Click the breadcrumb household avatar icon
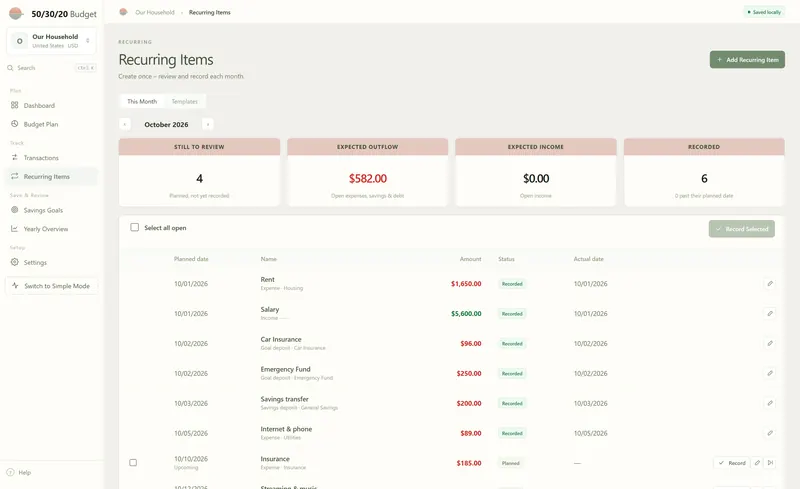Image resolution: width=800 pixels, height=489 pixels. click(123, 12)
